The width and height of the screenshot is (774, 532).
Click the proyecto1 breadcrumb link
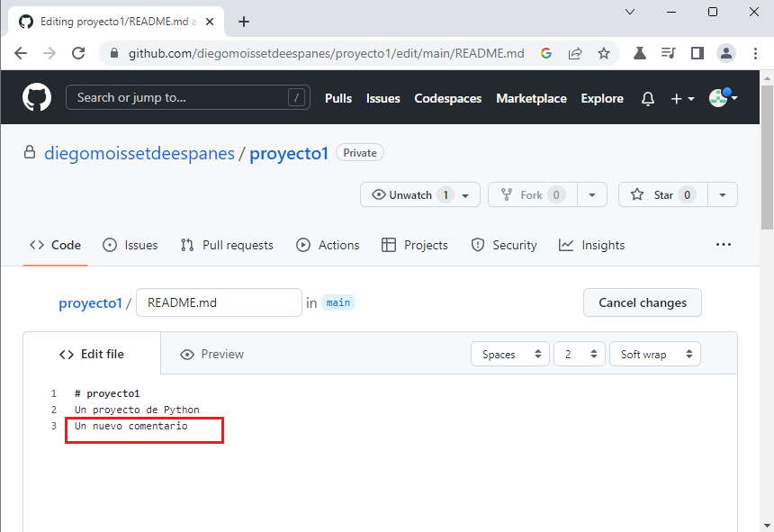(x=90, y=303)
